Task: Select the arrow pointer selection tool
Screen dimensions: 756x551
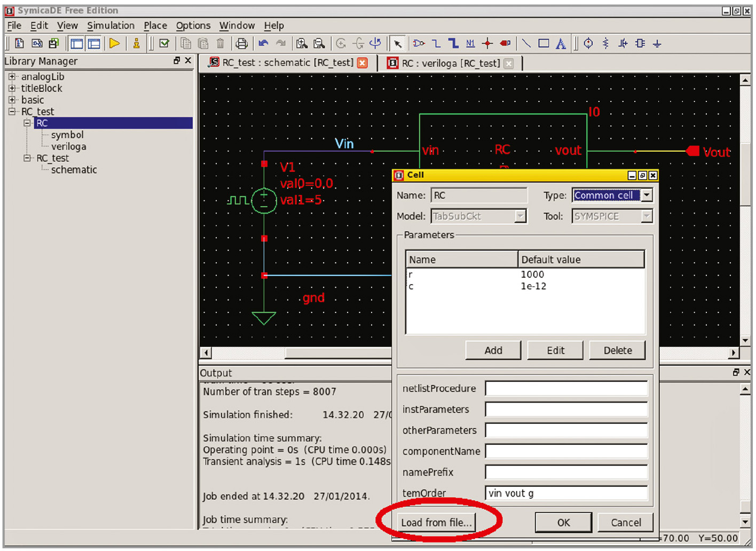Action: pos(398,44)
